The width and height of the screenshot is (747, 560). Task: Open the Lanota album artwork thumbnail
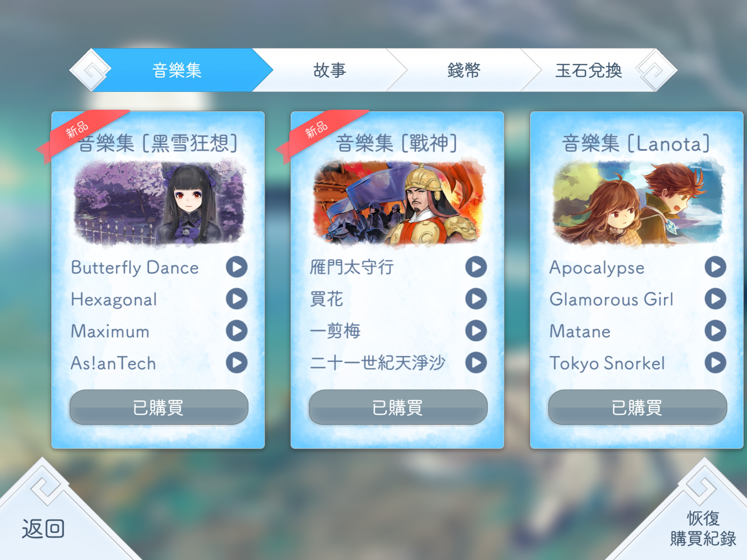[638, 203]
